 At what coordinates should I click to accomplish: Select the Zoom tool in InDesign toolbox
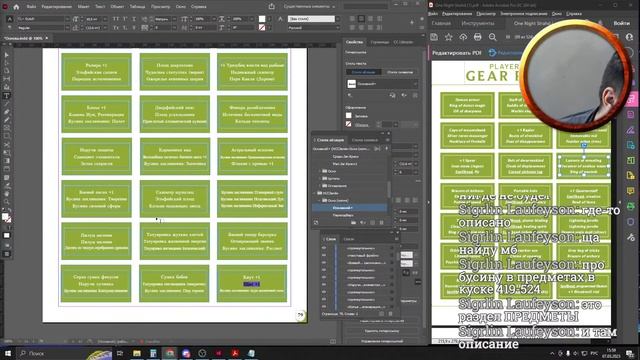(7, 202)
